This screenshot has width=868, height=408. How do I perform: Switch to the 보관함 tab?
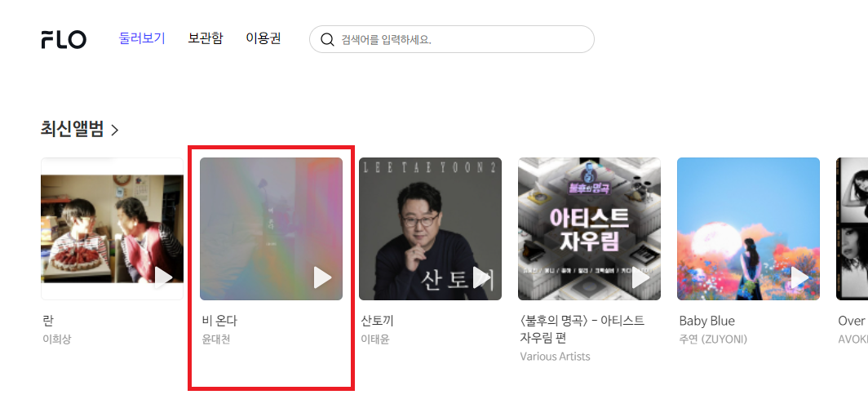tap(206, 38)
